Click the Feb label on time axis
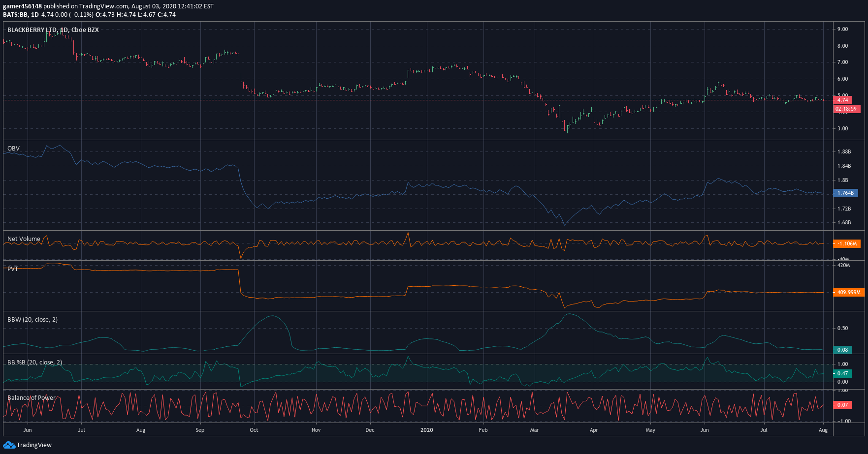Viewport: 868px width, 454px height. pos(483,430)
